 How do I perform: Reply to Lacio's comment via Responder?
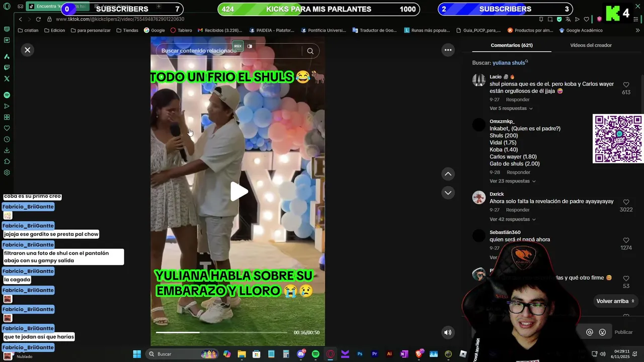518,100
